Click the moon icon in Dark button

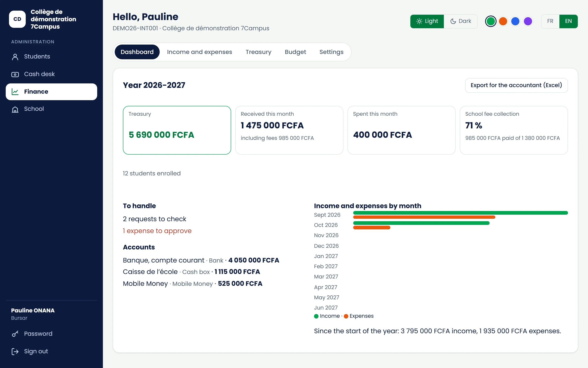tap(453, 21)
